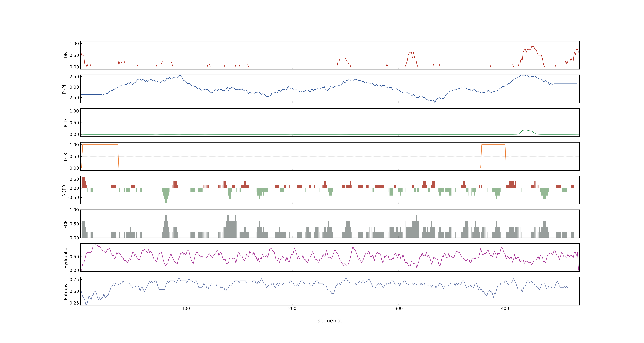Click the "-0.50" tick of the NCPR panel
The width and height of the screenshot is (644, 343).
73,197
